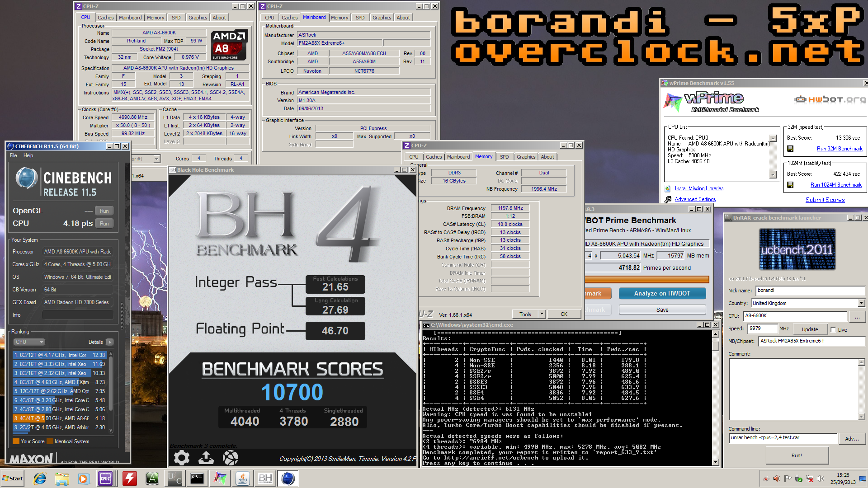This screenshot has height=488, width=868.
Task: Launch Windows Media Player from taskbar
Action: 84,479
